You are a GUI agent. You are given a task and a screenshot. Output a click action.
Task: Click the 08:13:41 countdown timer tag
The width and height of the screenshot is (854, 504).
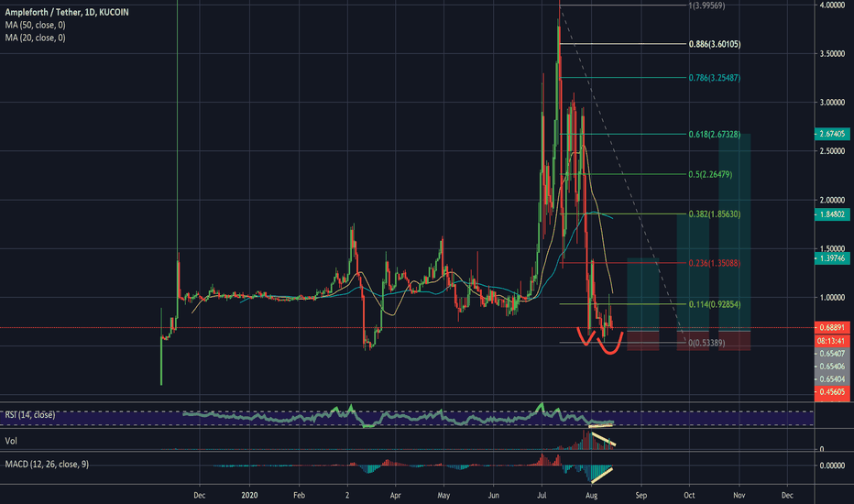tap(832, 341)
